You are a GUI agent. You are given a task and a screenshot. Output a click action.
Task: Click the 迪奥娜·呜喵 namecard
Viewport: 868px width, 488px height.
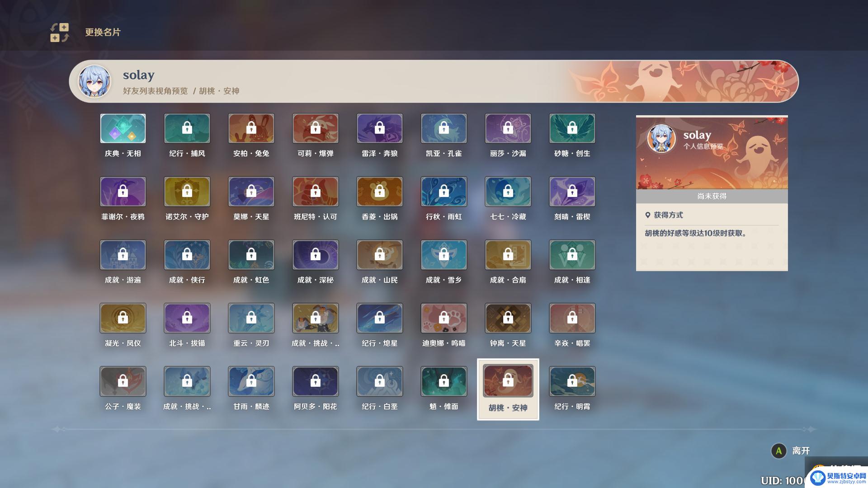[x=444, y=318]
